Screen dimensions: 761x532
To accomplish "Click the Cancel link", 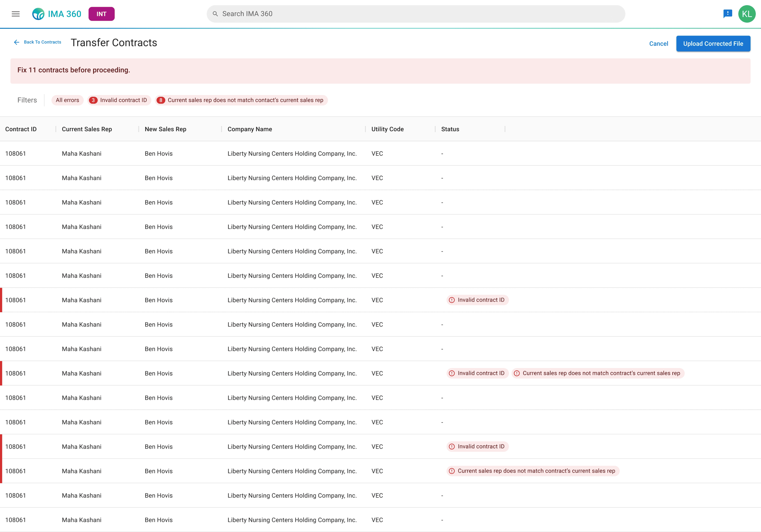I will (x=658, y=44).
